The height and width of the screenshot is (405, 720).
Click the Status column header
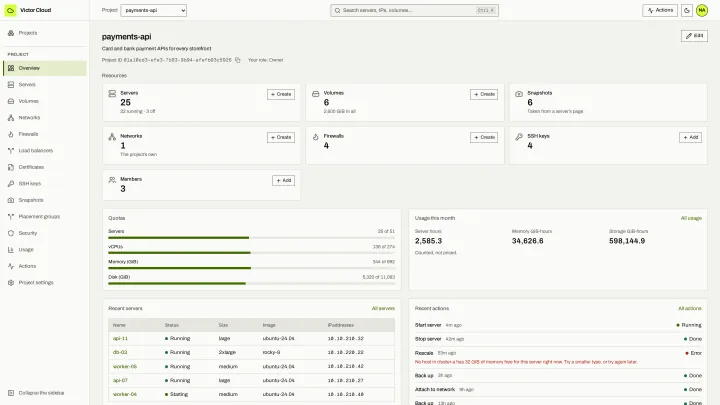pyautogui.click(x=172, y=325)
